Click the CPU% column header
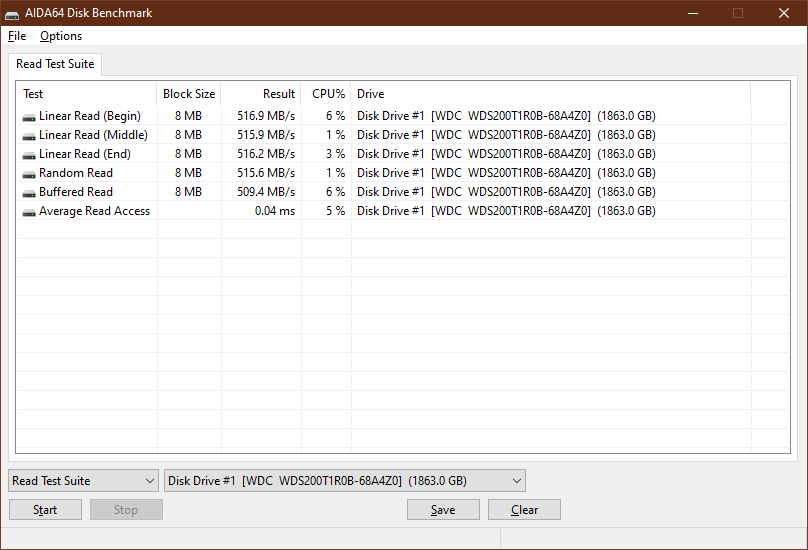 pyautogui.click(x=326, y=94)
